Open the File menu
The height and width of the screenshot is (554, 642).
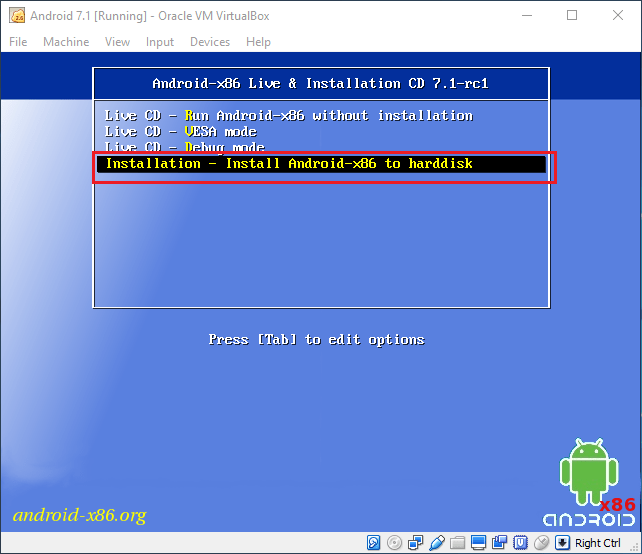tap(18, 42)
